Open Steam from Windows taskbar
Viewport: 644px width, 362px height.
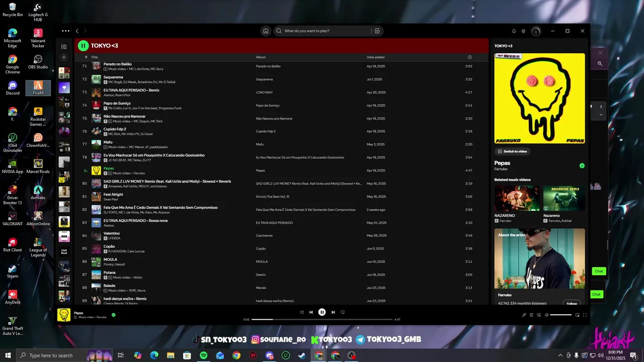[x=302, y=355]
